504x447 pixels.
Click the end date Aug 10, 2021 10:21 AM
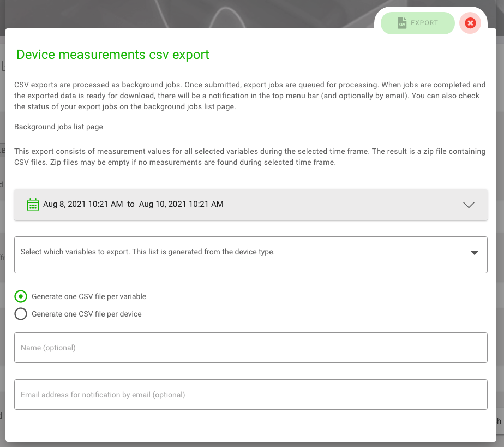click(x=181, y=205)
